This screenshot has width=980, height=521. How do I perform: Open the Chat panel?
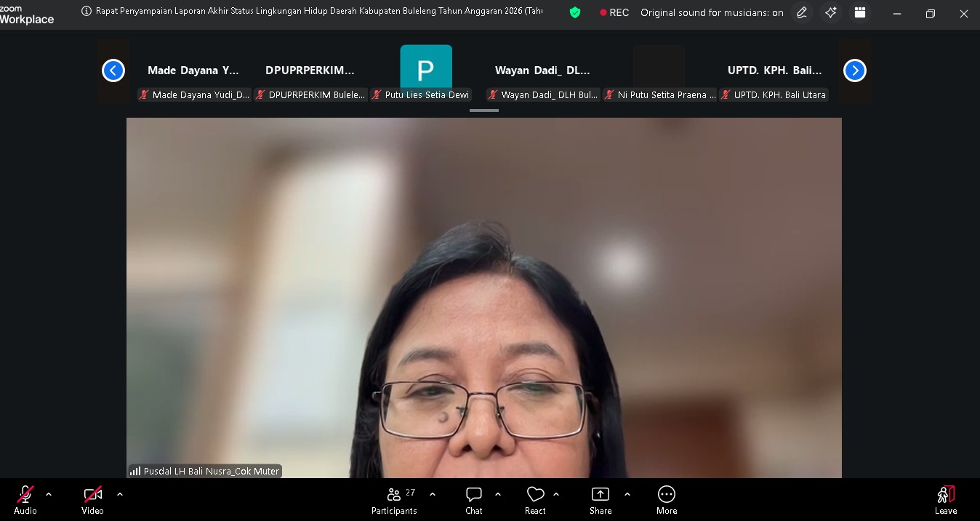pos(474,495)
